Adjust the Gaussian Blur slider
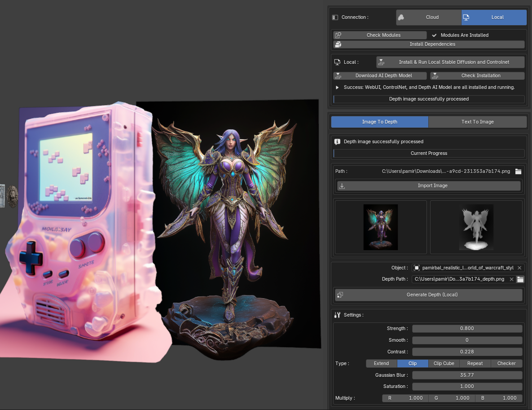Image resolution: width=532 pixels, height=410 pixels. click(x=467, y=375)
